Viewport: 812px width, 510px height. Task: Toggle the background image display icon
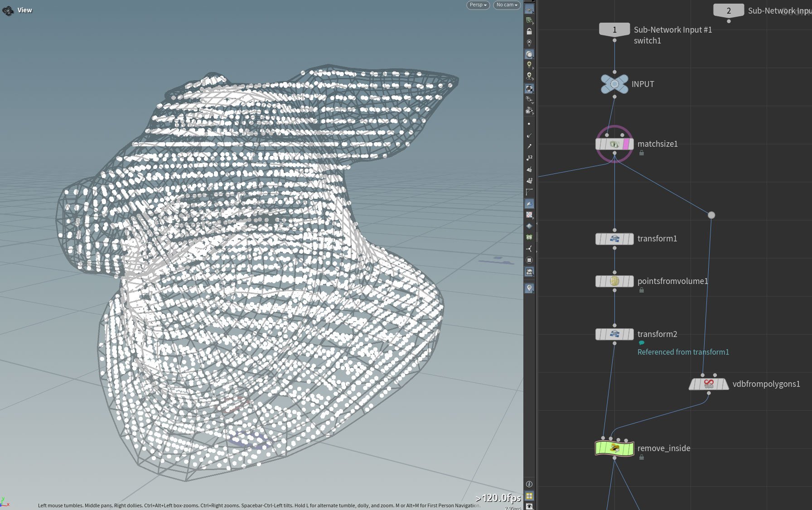[529, 272]
